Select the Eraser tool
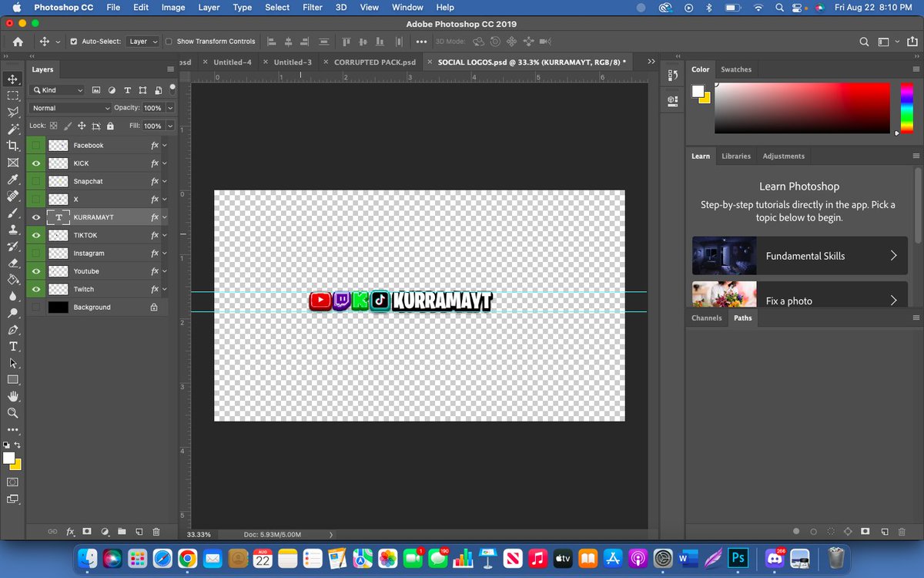Image resolution: width=924 pixels, height=578 pixels. 12,263
